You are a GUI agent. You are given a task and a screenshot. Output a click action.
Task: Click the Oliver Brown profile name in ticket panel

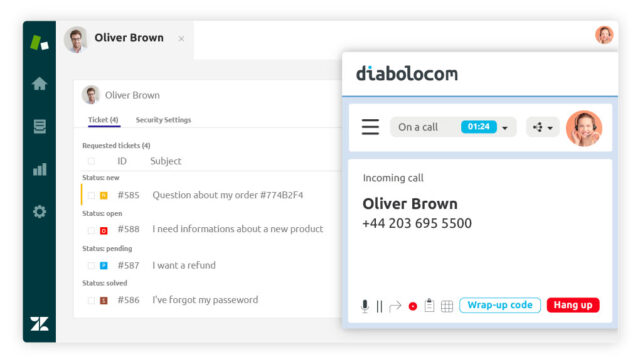coord(132,95)
